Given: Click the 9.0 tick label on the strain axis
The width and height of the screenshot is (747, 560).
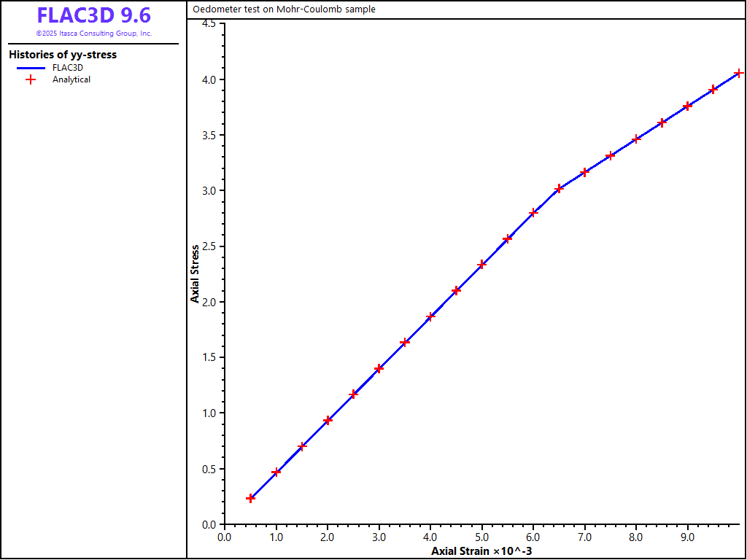Looking at the screenshot, I should click(687, 537).
